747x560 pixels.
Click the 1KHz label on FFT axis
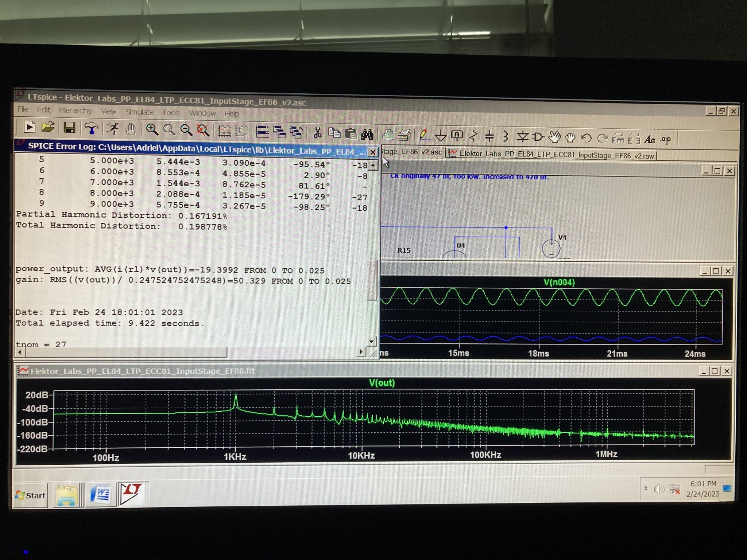point(235,456)
